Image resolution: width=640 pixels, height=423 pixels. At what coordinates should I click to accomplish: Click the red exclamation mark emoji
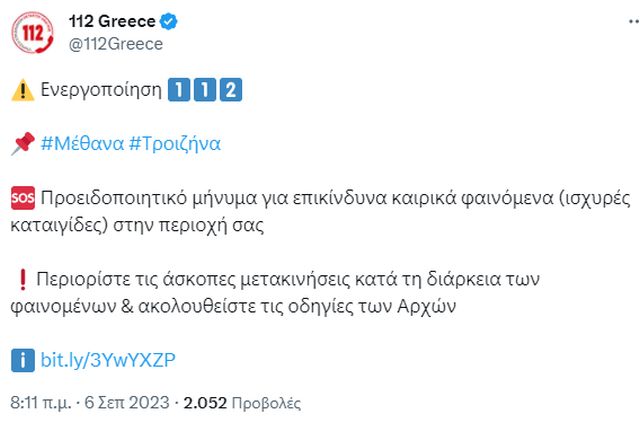(20, 279)
